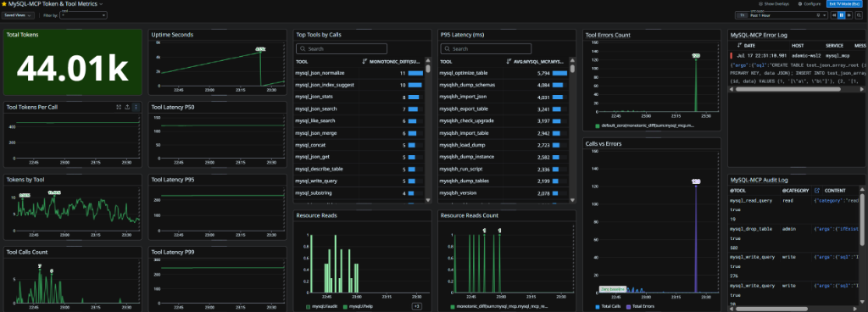
Task: Sort Error Log by DATE column
Action: tap(746, 46)
